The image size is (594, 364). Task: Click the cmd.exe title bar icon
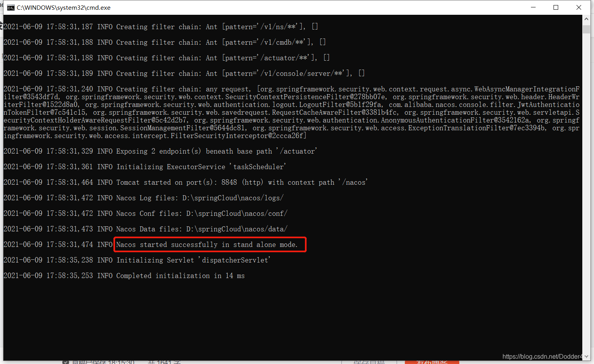tap(11, 8)
